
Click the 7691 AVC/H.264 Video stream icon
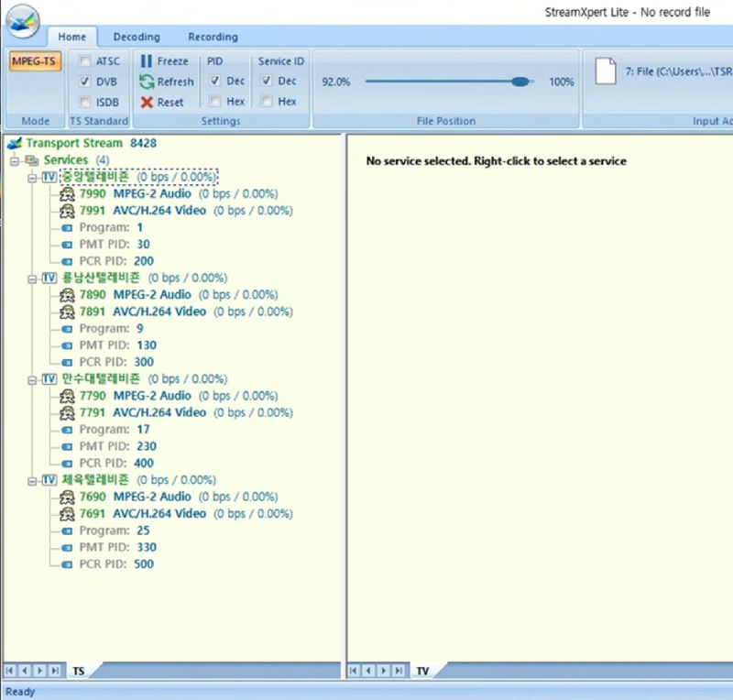pyautogui.click(x=67, y=514)
